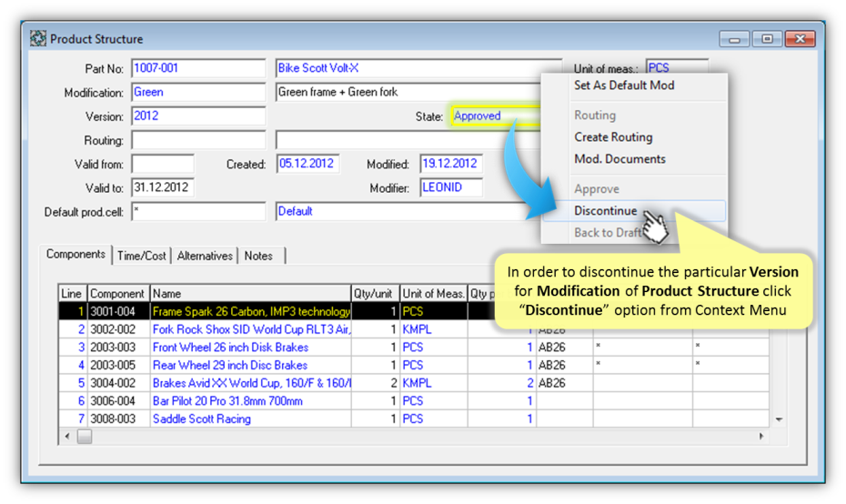846x504 pixels.
Task: Select Discontinue from the context menu
Action: [x=605, y=211]
